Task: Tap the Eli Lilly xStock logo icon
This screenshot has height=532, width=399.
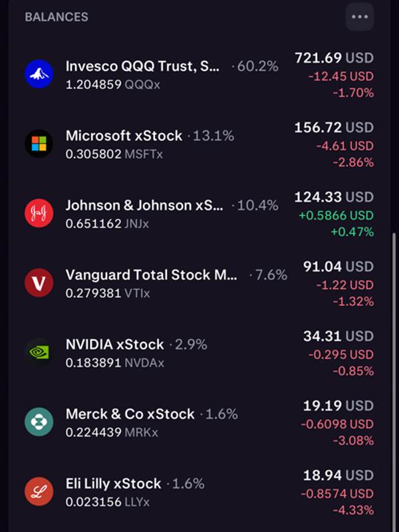Action: (x=39, y=491)
